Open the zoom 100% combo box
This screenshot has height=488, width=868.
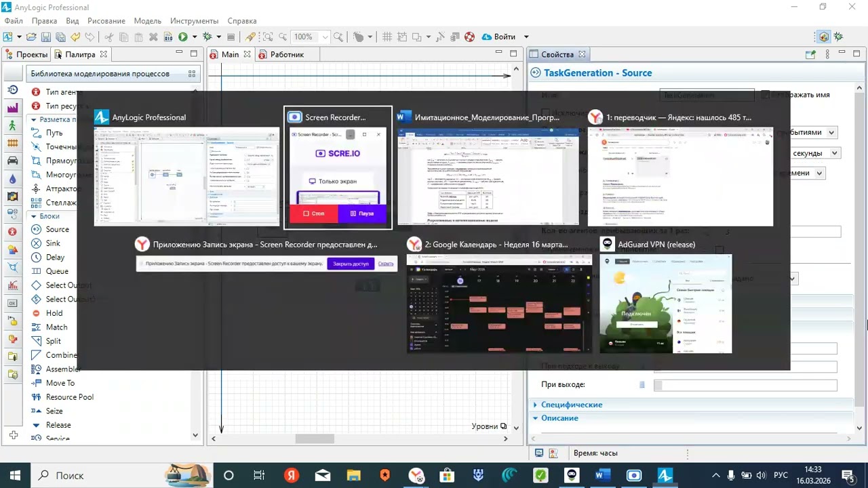point(311,37)
